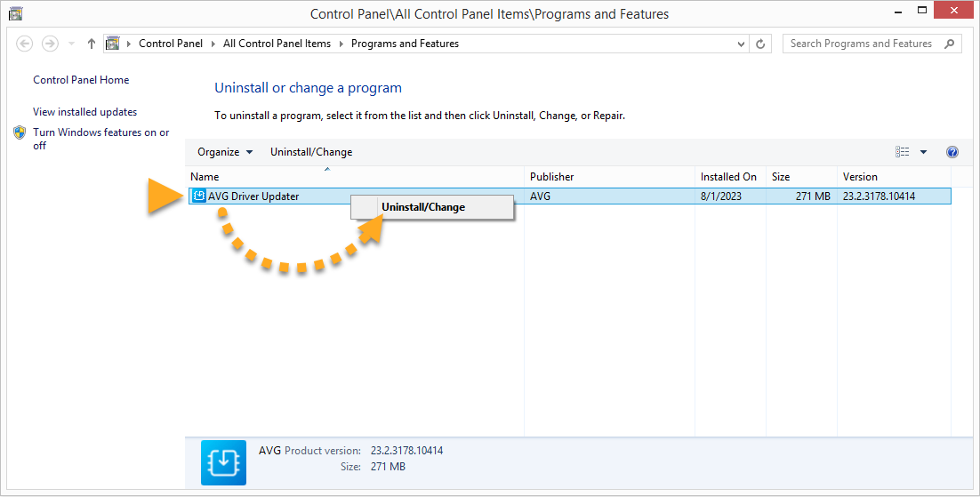Image resolution: width=980 pixels, height=497 pixels.
Task: Click the AVG Driver Updater list icon
Action: [x=199, y=196]
